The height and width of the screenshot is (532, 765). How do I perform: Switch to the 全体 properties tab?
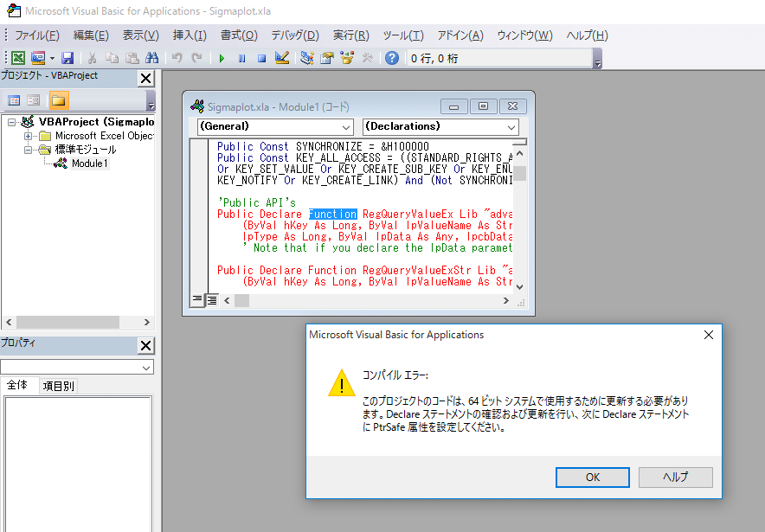coord(17,385)
